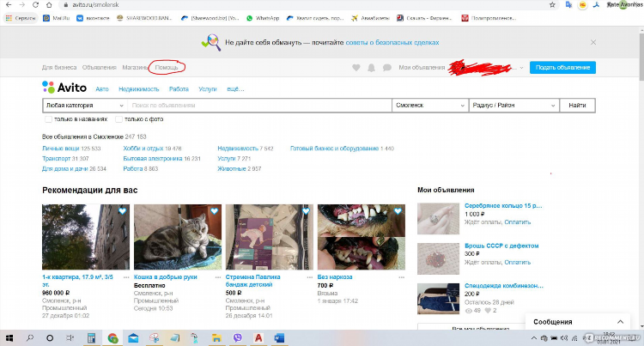Open the Магазины menu item
644x346 pixels.
click(x=135, y=67)
